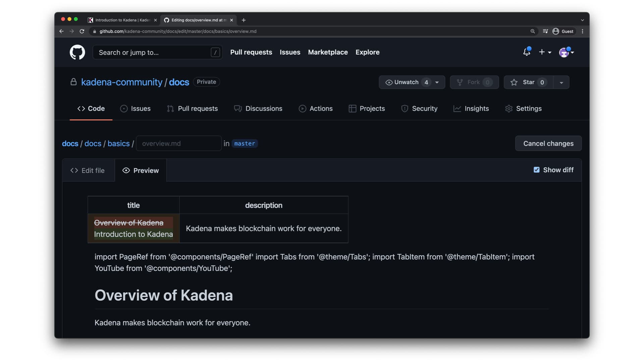Click the site lock icon in address bar
This screenshot has height=362, width=644.
click(x=95, y=31)
